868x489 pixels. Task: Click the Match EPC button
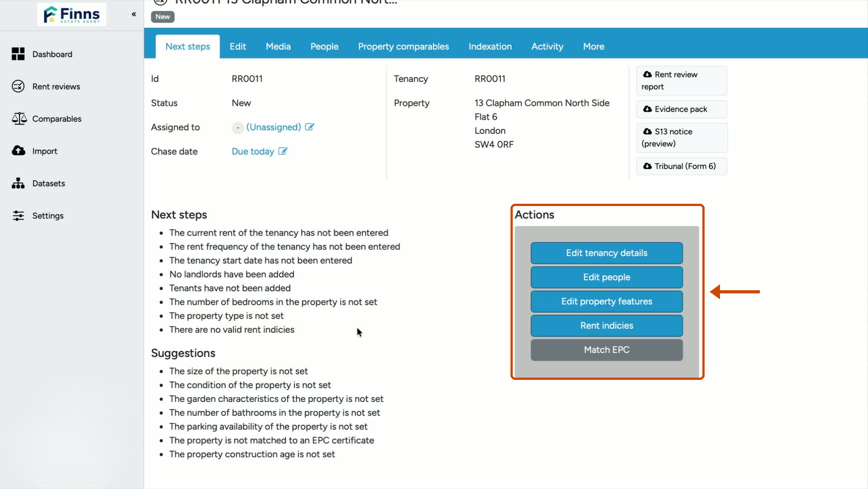(x=606, y=350)
